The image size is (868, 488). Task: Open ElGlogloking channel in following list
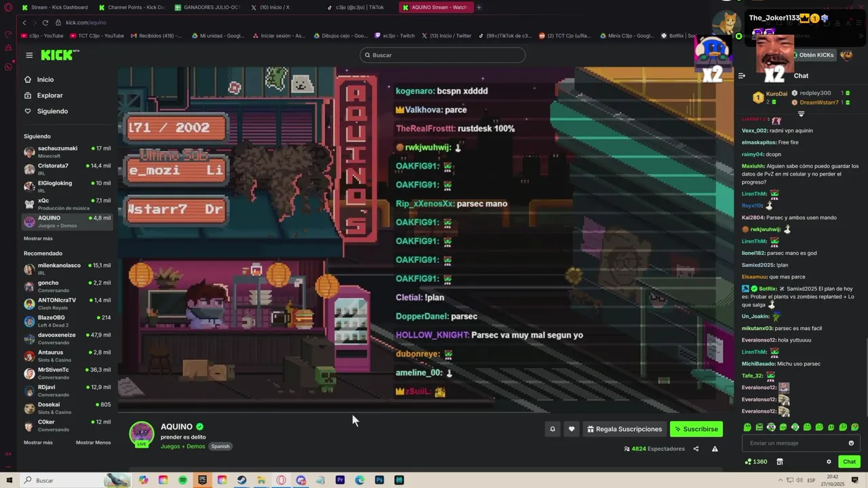pyautogui.click(x=67, y=186)
